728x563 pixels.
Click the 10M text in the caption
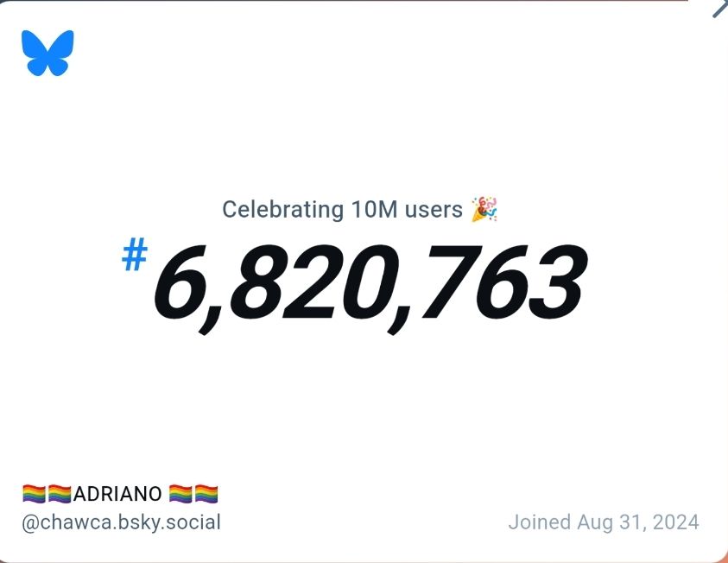click(374, 209)
